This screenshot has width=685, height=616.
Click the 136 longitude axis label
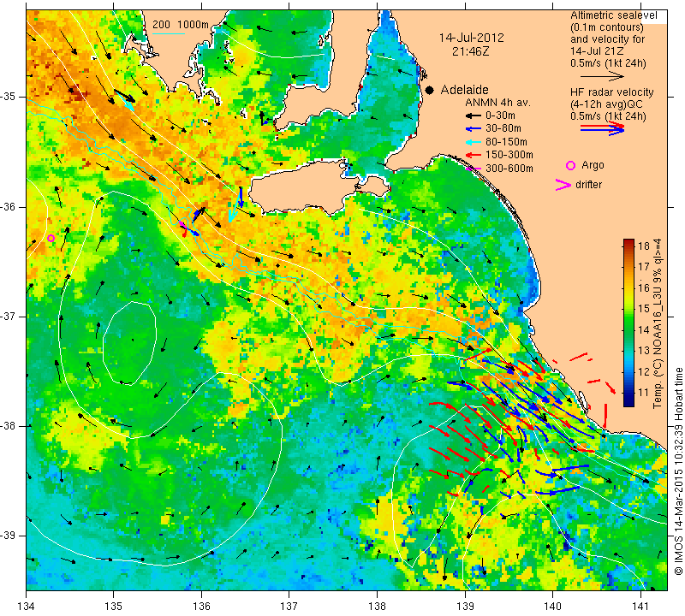pyautogui.click(x=201, y=607)
